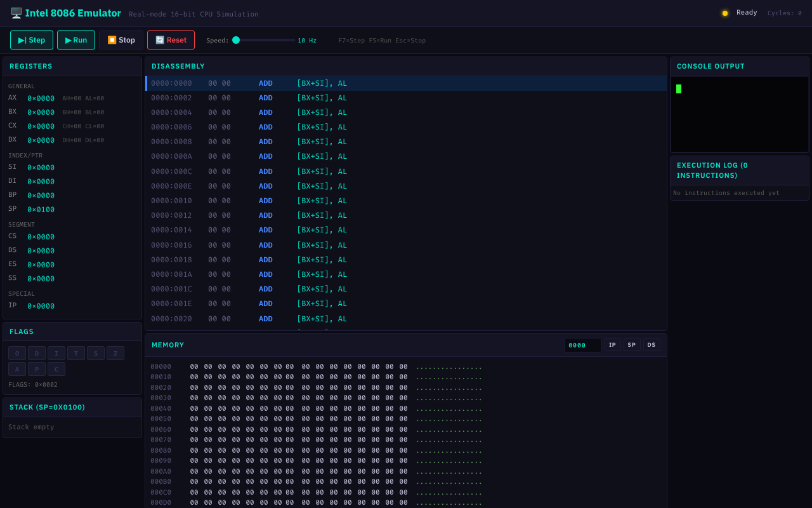Click the BX register value

41,112
